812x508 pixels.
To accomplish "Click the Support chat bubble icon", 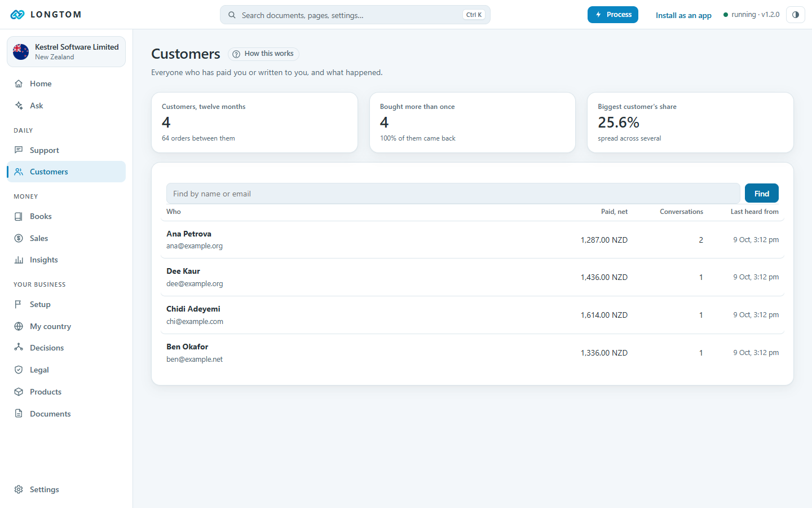I will click(x=19, y=150).
